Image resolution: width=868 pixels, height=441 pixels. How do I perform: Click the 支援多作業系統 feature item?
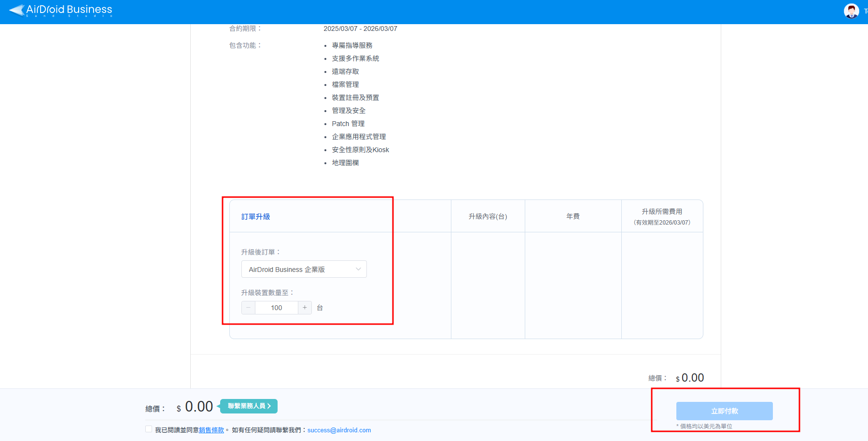coord(356,58)
